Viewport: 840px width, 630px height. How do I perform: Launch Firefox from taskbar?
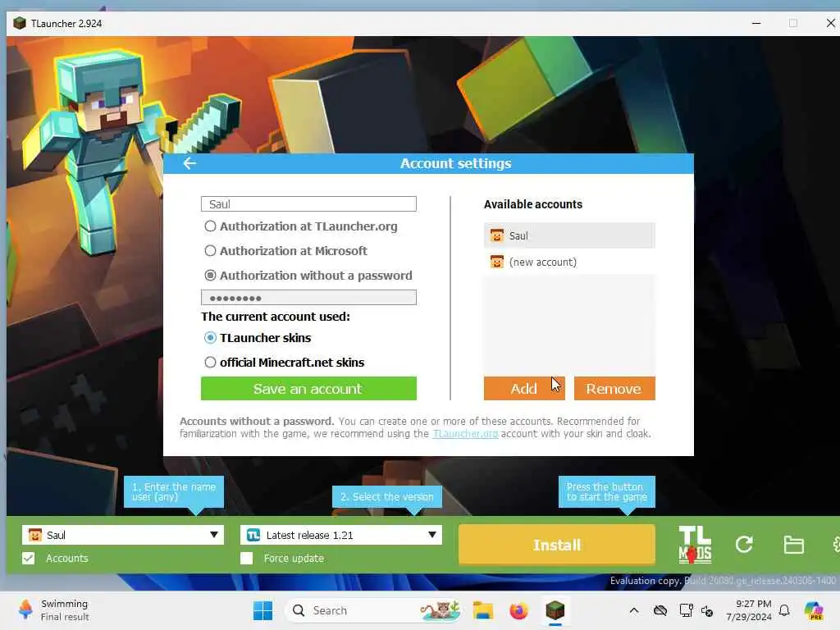click(518, 610)
